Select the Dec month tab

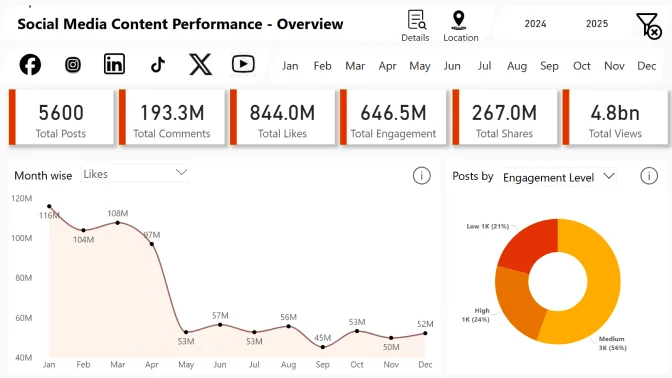point(646,66)
